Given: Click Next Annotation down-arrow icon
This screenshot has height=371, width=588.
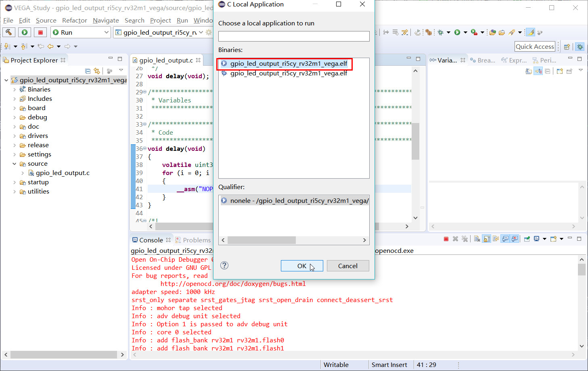Looking at the screenshot, I should pos(7,46).
